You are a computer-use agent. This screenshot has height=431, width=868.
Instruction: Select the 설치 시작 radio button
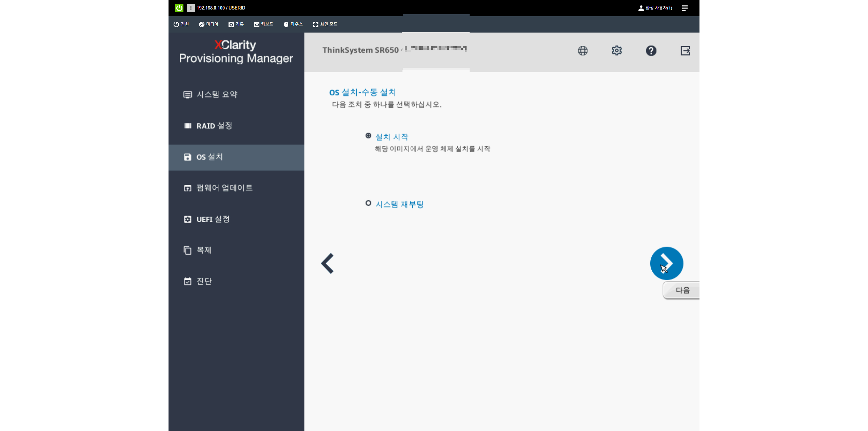click(368, 136)
